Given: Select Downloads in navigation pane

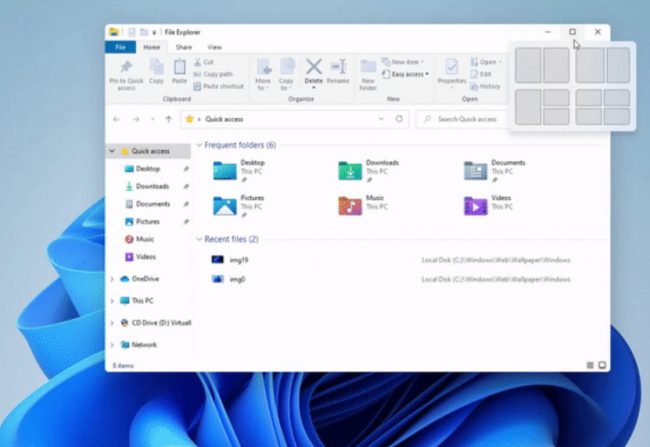Looking at the screenshot, I should point(152,186).
